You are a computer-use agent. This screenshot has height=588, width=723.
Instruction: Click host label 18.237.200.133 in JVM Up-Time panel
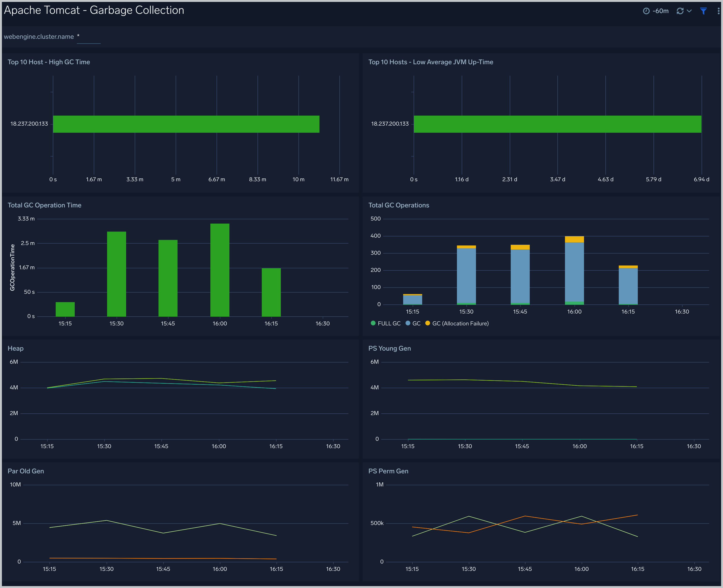click(x=390, y=124)
